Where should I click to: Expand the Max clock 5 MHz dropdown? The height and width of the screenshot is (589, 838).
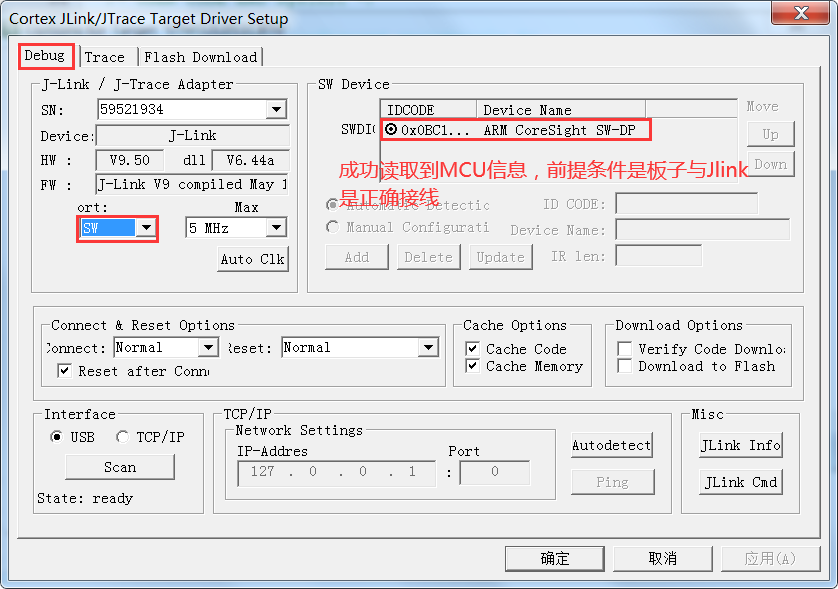click(x=276, y=228)
